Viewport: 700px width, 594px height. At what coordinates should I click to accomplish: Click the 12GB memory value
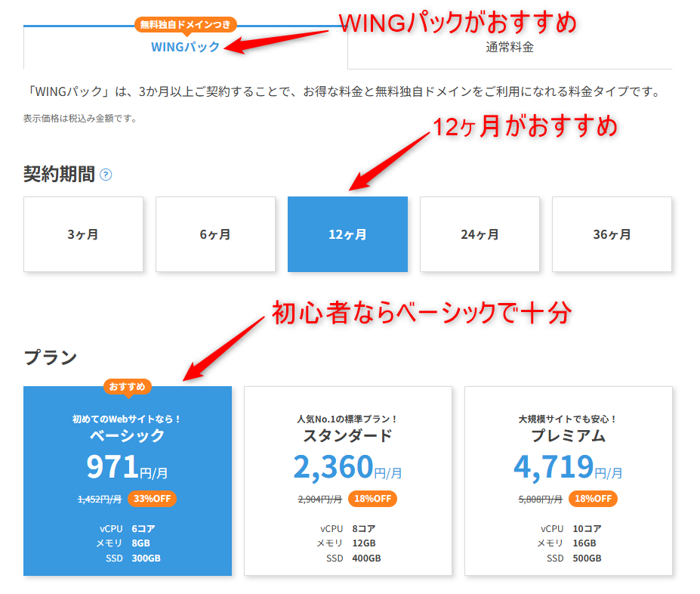[364, 543]
